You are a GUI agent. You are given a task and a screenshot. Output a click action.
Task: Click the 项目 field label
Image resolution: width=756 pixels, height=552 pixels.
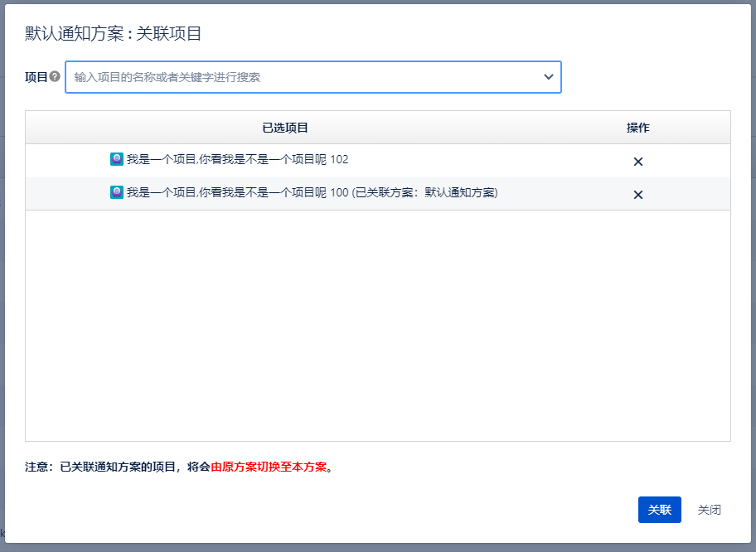coord(36,77)
